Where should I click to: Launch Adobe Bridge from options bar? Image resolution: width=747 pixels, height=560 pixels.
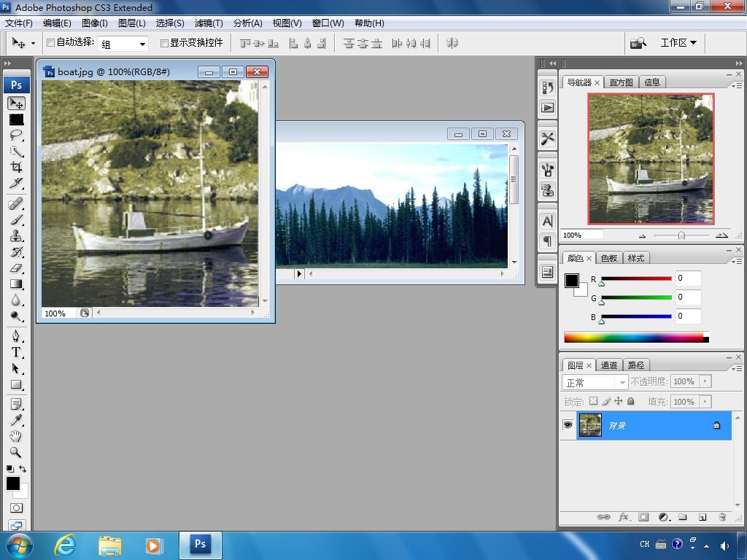(x=638, y=43)
